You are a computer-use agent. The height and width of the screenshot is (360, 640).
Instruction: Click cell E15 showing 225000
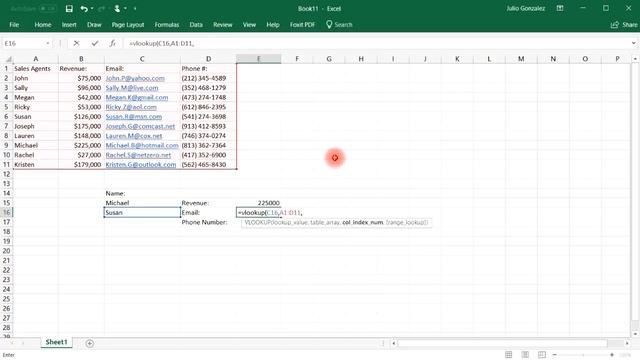tap(258, 203)
